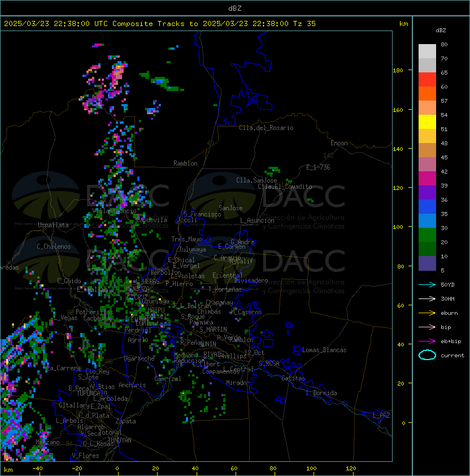Click the 'L_Asuncion' map label

click(257, 220)
